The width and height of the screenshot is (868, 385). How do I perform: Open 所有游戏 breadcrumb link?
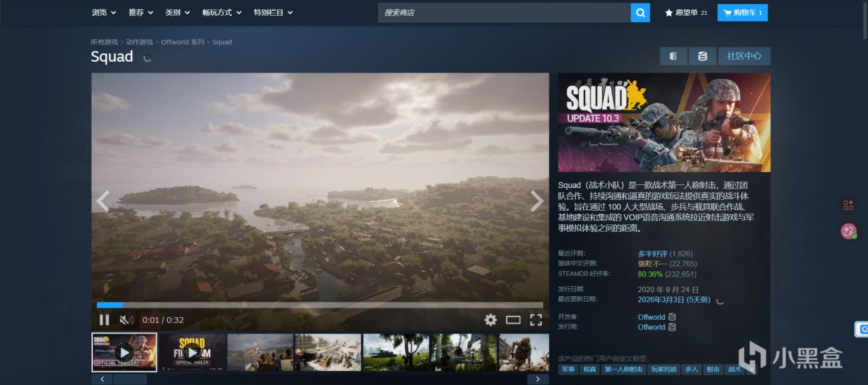pos(104,42)
